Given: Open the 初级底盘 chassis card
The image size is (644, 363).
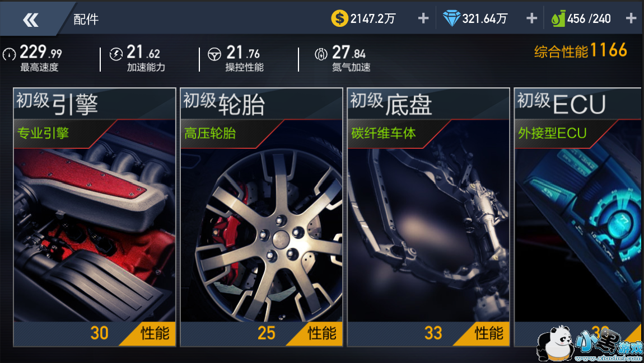Looking at the screenshot, I should coord(428,217).
